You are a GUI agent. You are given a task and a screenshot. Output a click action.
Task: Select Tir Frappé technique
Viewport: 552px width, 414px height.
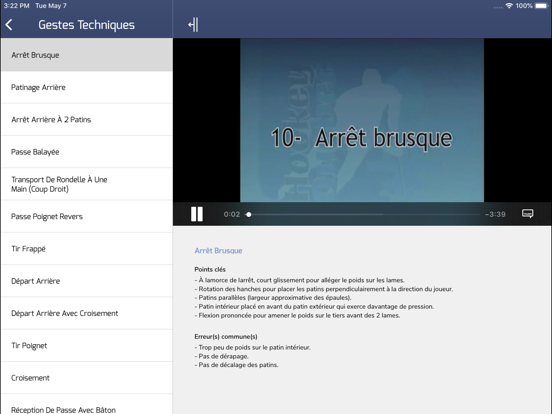point(87,249)
